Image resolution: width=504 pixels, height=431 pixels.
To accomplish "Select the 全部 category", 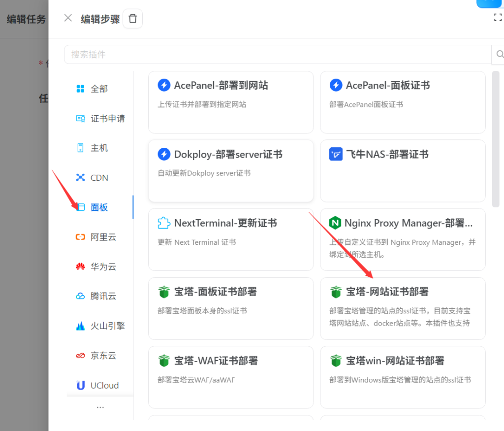I will (x=100, y=89).
